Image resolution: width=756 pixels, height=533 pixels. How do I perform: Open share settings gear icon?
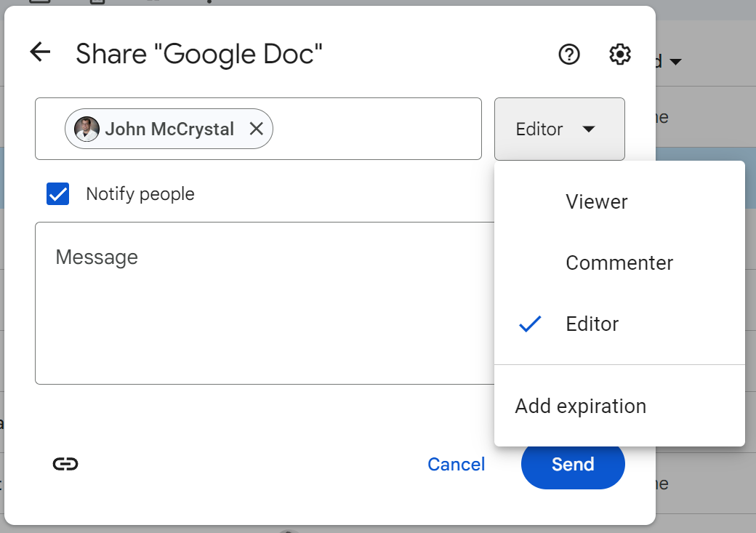(619, 54)
